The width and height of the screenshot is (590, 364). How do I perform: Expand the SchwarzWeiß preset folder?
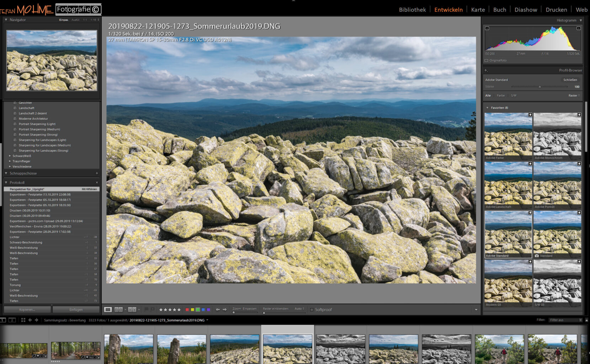point(10,156)
